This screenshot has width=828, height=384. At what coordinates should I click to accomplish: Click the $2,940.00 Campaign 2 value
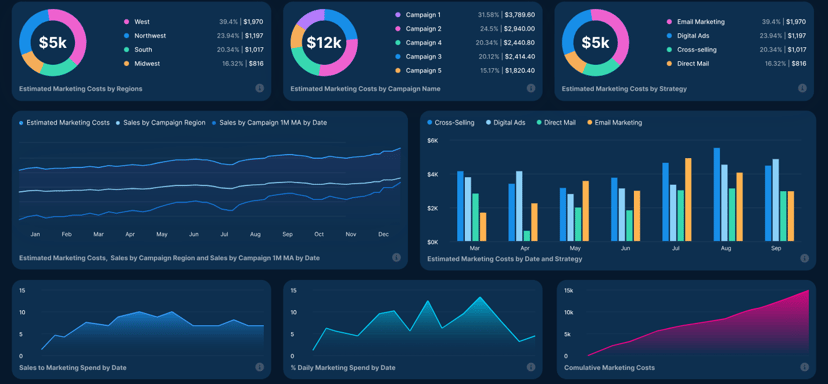point(520,29)
